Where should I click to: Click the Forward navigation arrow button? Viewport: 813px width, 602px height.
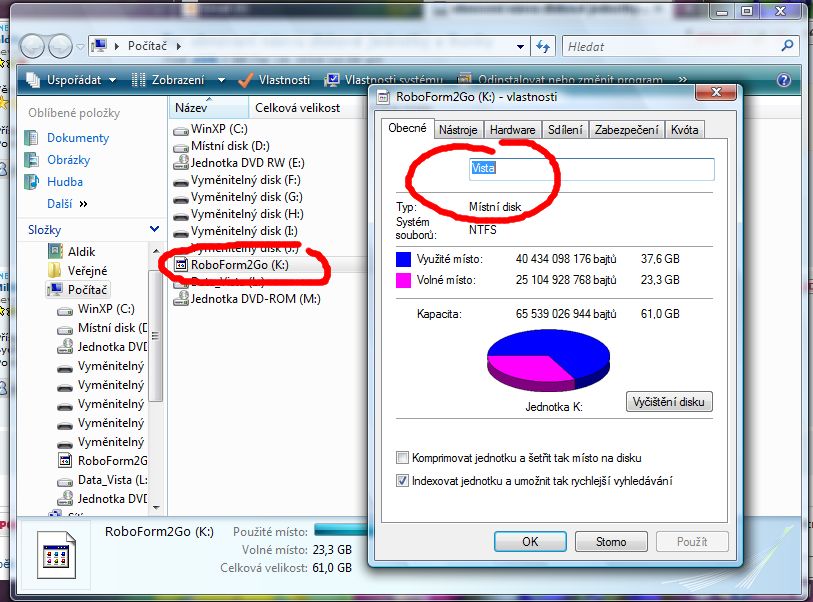(x=60, y=46)
